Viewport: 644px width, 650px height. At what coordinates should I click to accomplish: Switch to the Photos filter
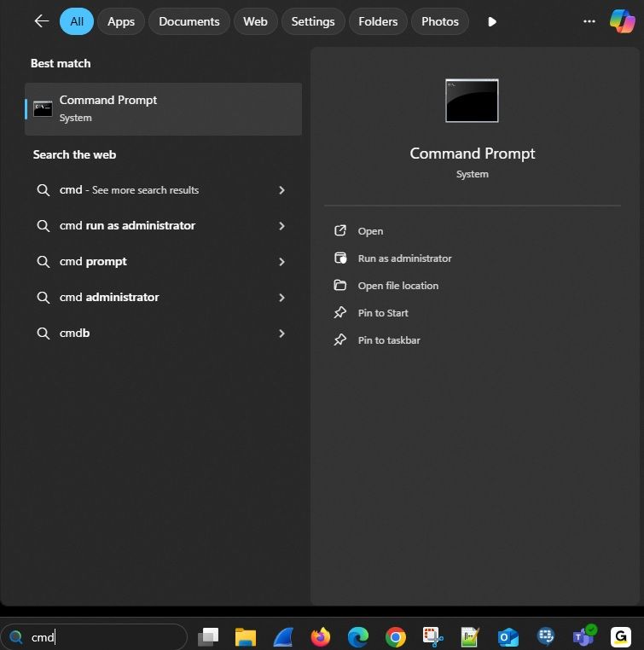(x=439, y=21)
